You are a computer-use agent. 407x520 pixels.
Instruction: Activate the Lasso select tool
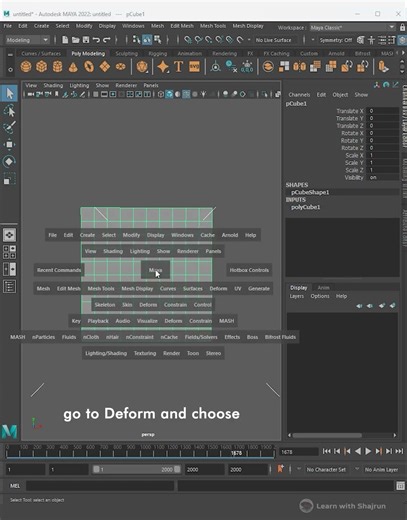pyautogui.click(x=9, y=111)
